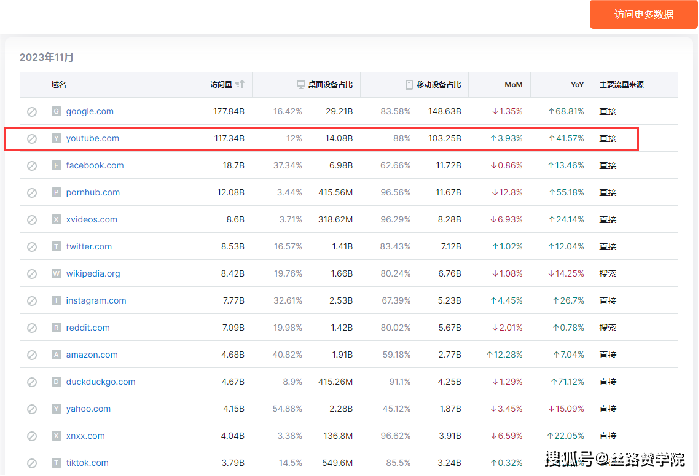
Task: Click the circle-slash icon in the tiktok.com row
Action: pos(32,463)
